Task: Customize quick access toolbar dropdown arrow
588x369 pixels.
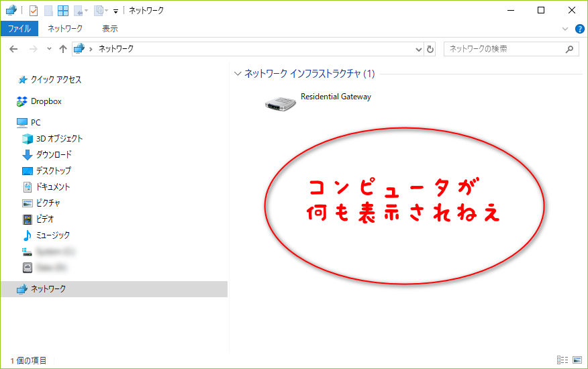Action: [x=115, y=11]
